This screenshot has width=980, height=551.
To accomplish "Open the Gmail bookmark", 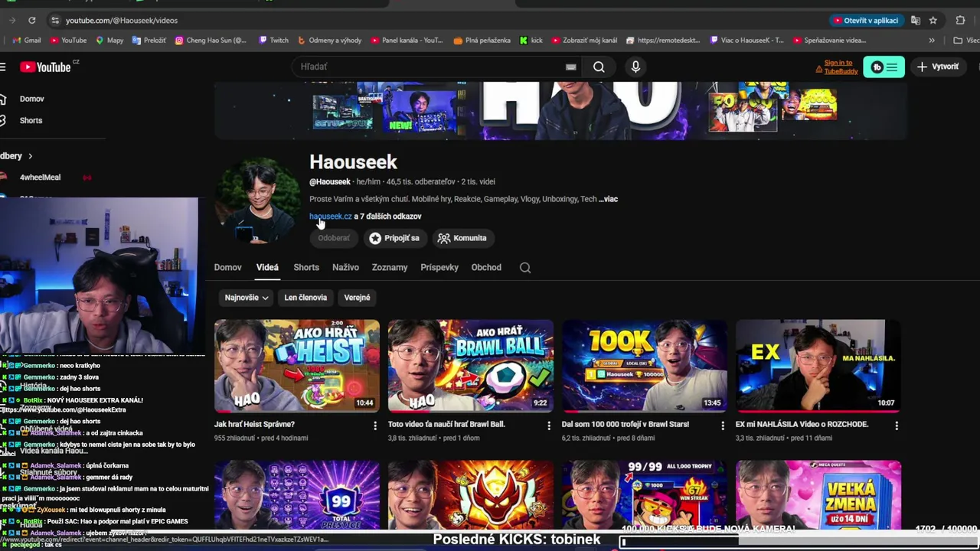I will [27, 41].
